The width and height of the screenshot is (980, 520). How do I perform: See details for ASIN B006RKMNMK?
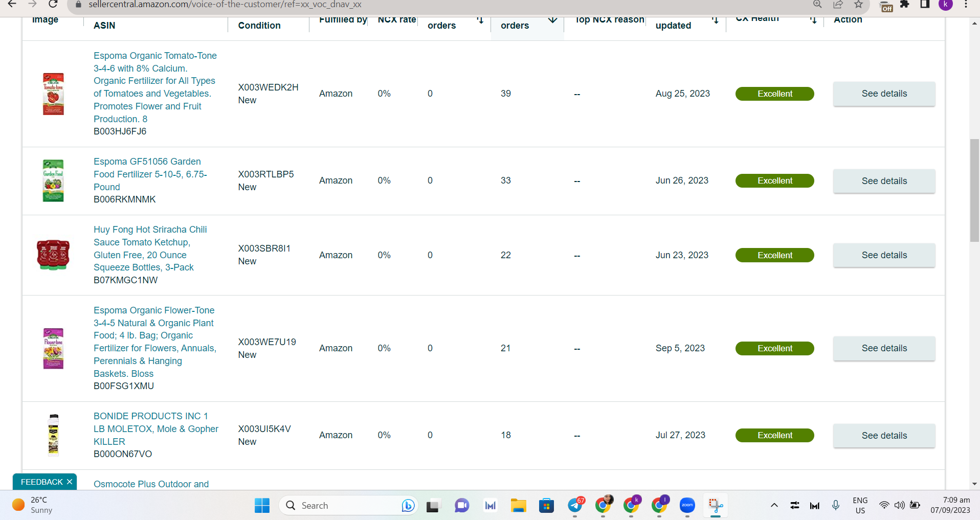click(x=884, y=181)
